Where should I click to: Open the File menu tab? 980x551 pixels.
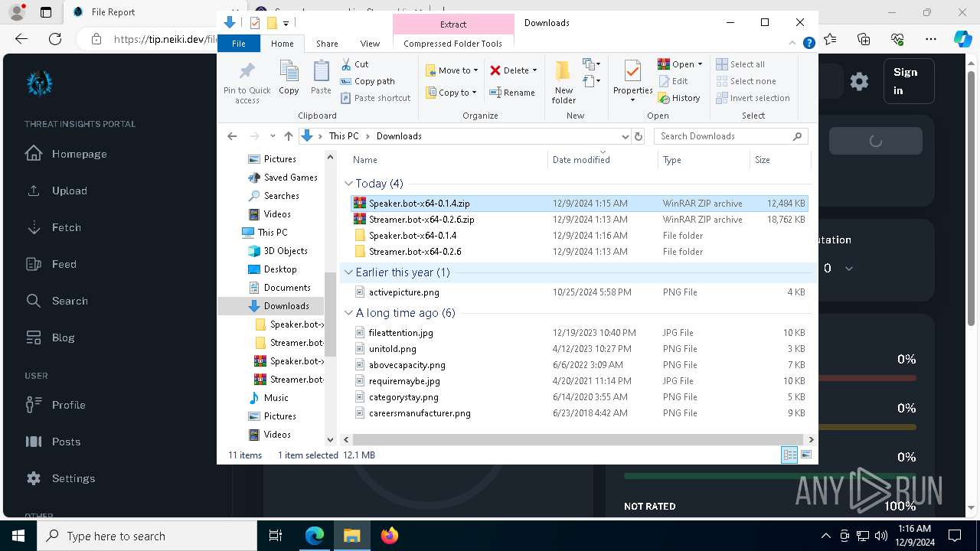coord(239,44)
